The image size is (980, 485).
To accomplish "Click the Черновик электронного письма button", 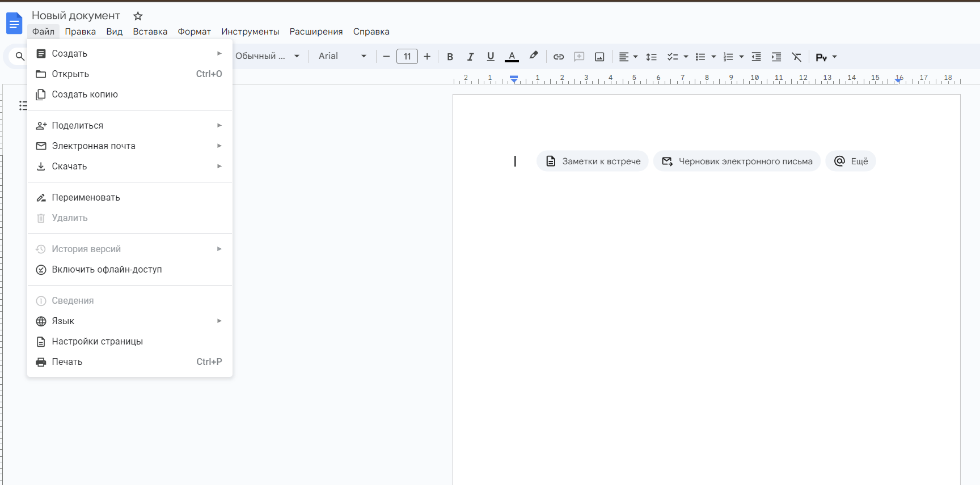I will (737, 161).
